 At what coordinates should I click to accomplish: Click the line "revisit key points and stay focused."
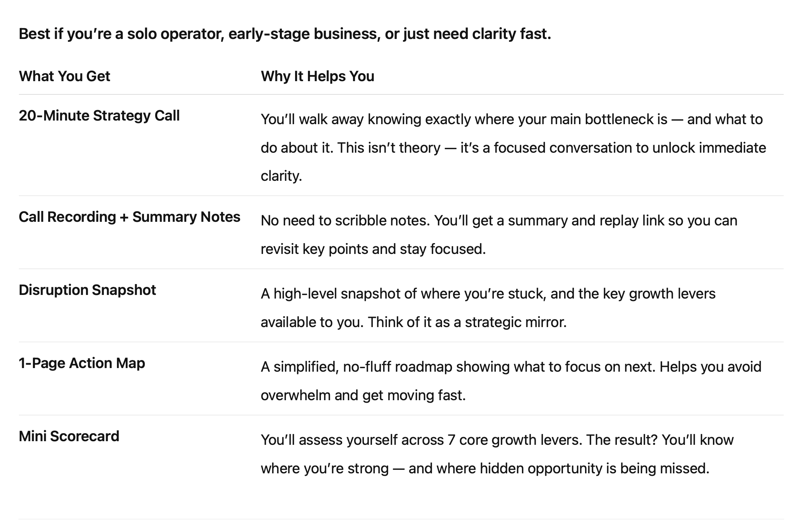(373, 249)
